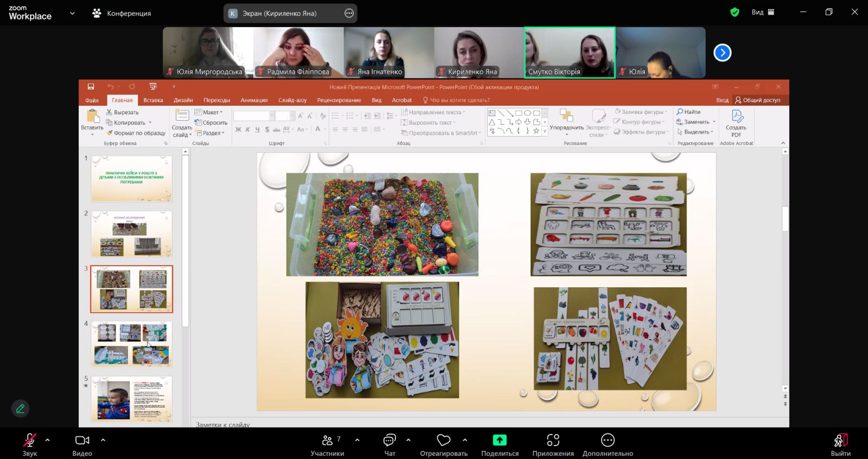This screenshot has width=868, height=459.
Task: Select Смутко Вікторія video thumbnail
Action: (x=570, y=53)
